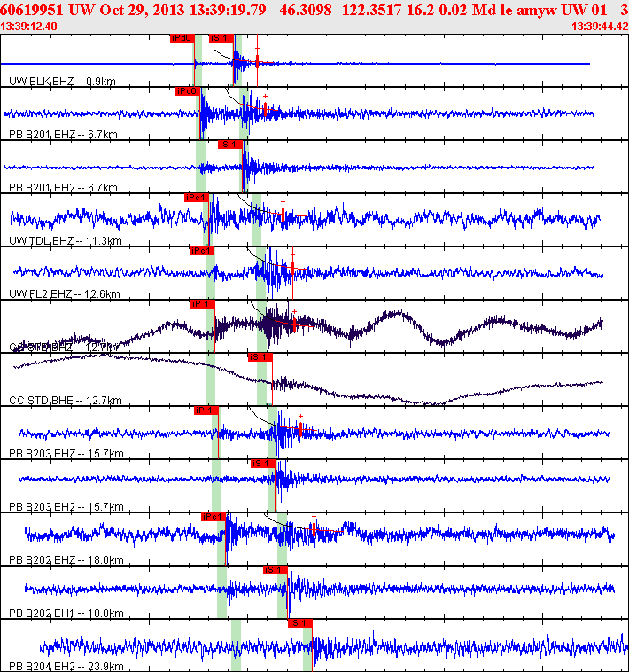Image resolution: width=629 pixels, height=672 pixels.
Task: Click the iS 1 marker on B203 EH2
Action: click(263, 464)
